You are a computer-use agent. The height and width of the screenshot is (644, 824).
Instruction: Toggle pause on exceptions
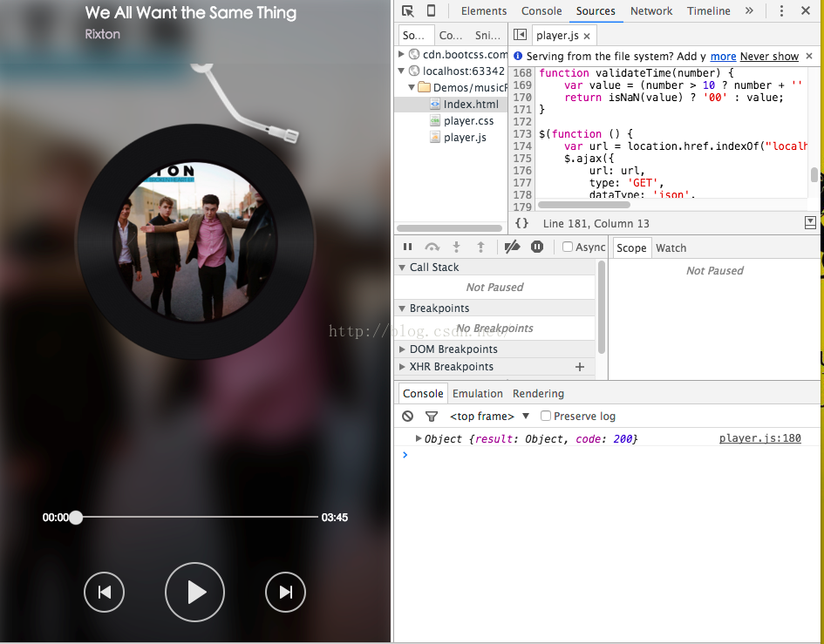[536, 247]
